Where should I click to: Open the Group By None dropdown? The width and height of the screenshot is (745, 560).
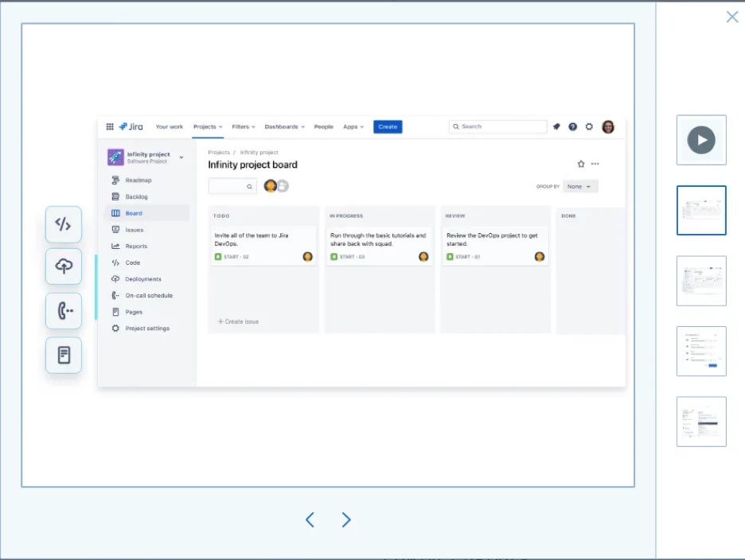(580, 187)
